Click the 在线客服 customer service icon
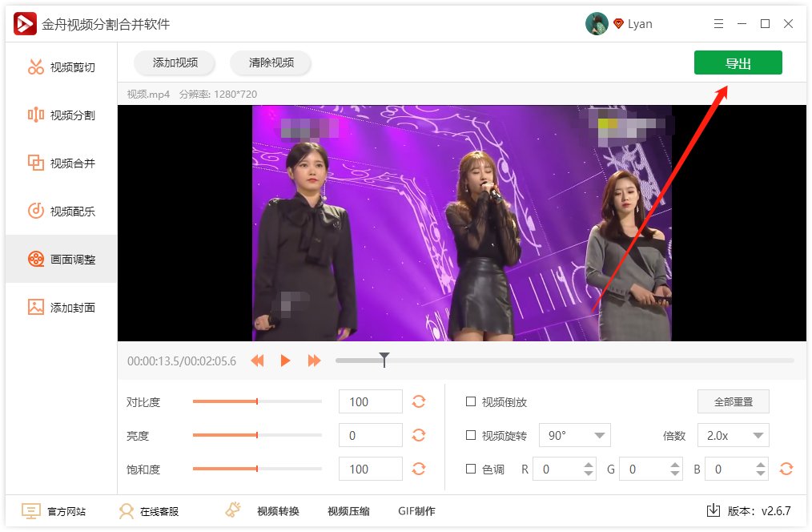Screen dimensions: 812x532 pos(126,510)
